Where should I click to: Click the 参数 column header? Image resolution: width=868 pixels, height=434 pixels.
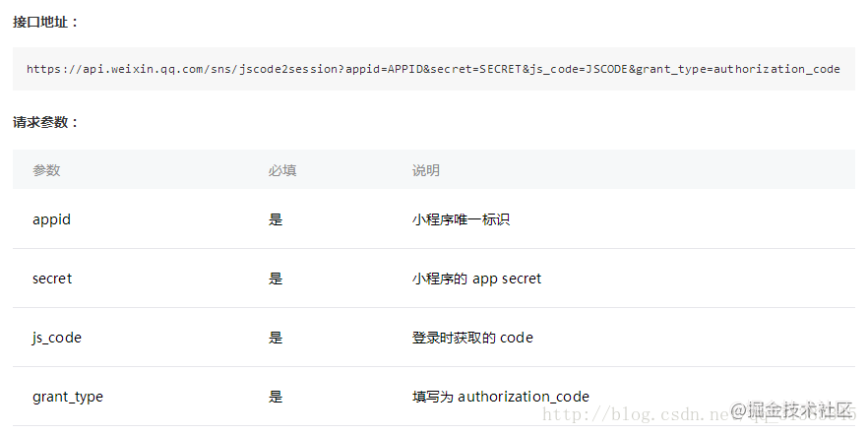tap(46, 170)
